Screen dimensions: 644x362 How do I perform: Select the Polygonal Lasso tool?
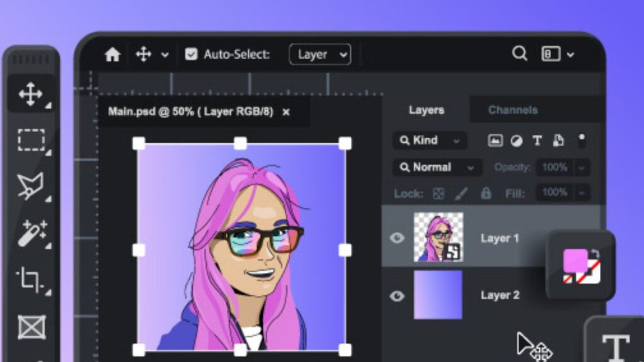[x=30, y=186]
